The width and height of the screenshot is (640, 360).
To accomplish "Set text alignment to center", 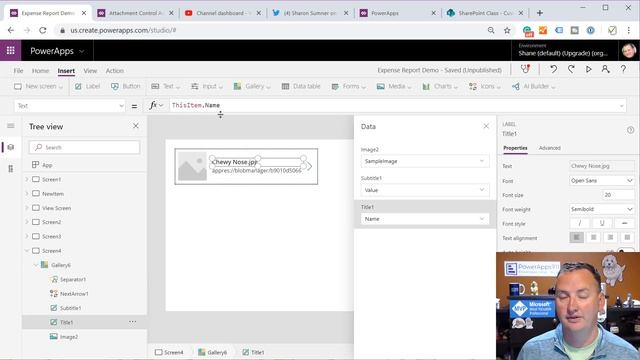I will pos(594,237).
